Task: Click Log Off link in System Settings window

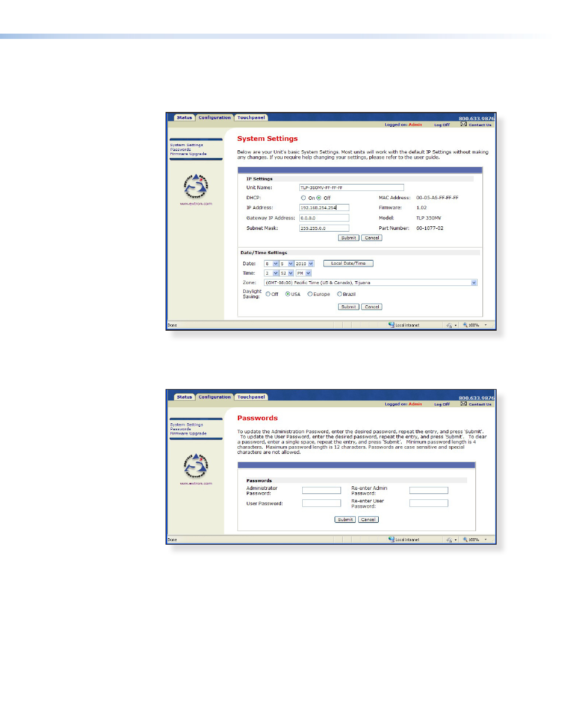Action: 442,125
